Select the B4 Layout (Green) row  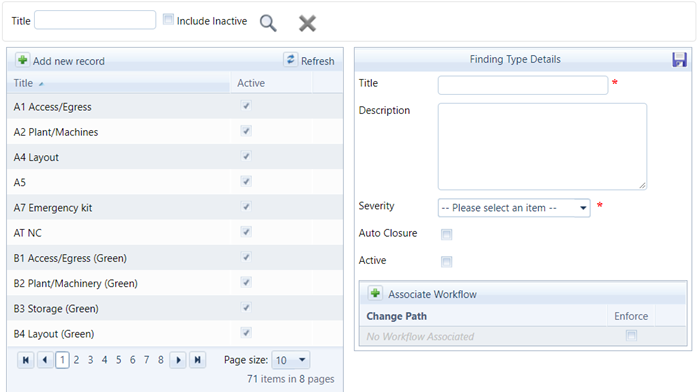(175, 333)
